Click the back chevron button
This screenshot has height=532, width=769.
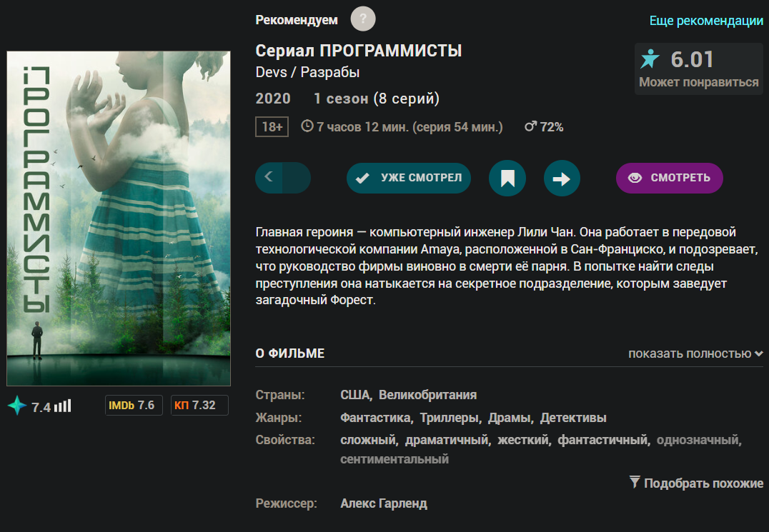tap(269, 178)
